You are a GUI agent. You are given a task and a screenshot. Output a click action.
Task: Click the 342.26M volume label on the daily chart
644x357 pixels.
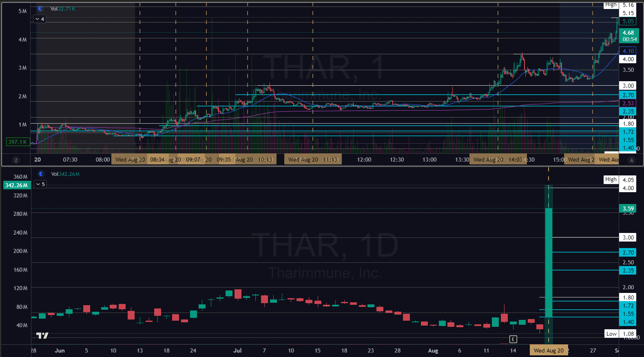16,185
